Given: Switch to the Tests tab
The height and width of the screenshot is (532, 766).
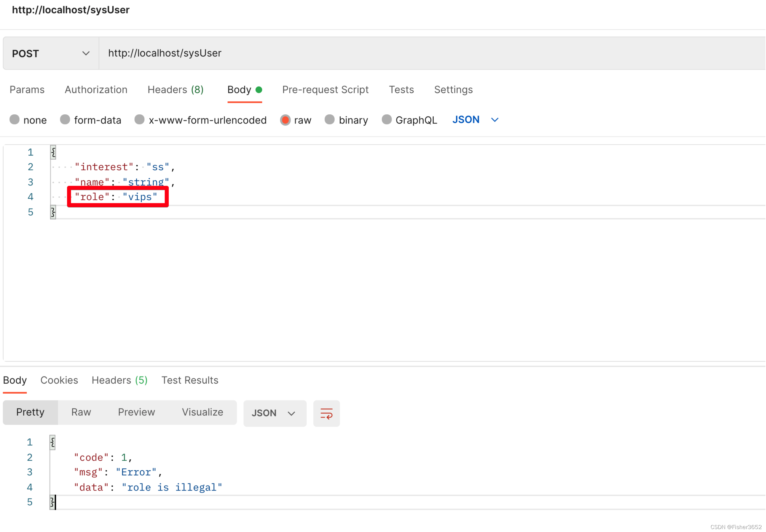Looking at the screenshot, I should [401, 90].
